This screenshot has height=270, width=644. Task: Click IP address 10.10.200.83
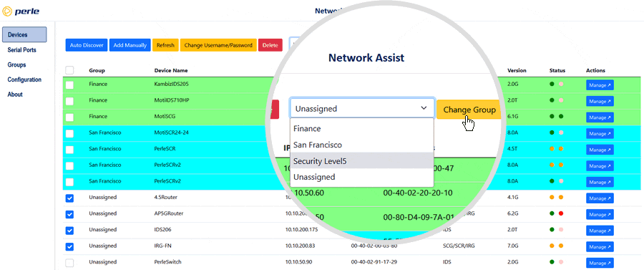301,246
